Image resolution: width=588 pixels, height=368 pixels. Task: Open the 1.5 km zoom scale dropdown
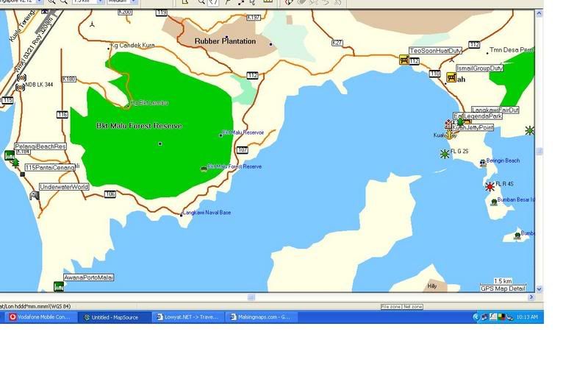(x=101, y=2)
